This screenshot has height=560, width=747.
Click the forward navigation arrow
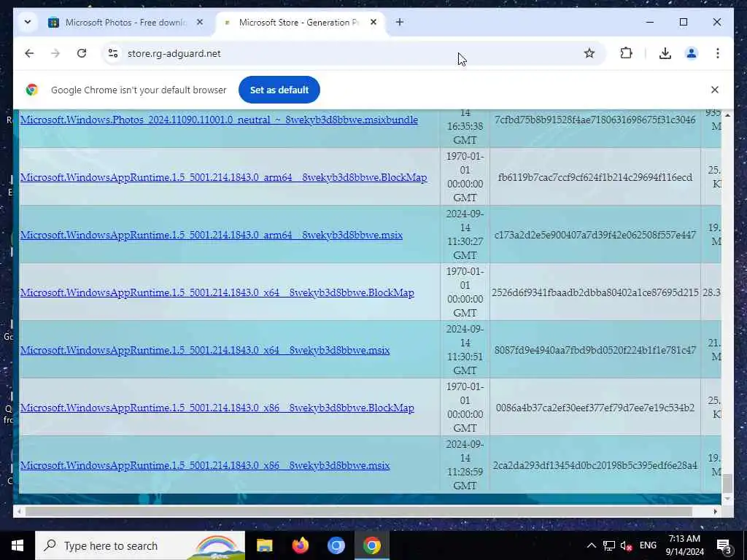[55, 53]
